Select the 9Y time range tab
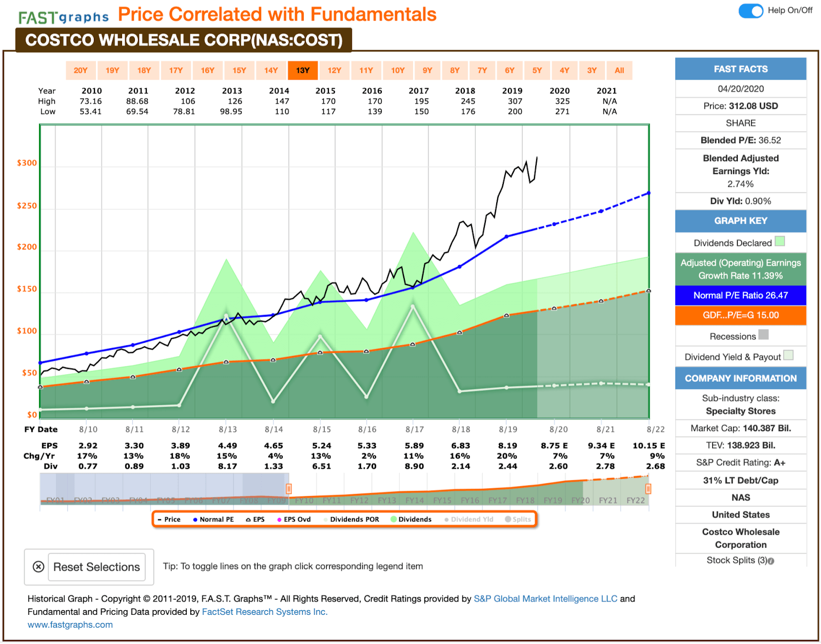This screenshot has height=644, width=821. pos(427,70)
